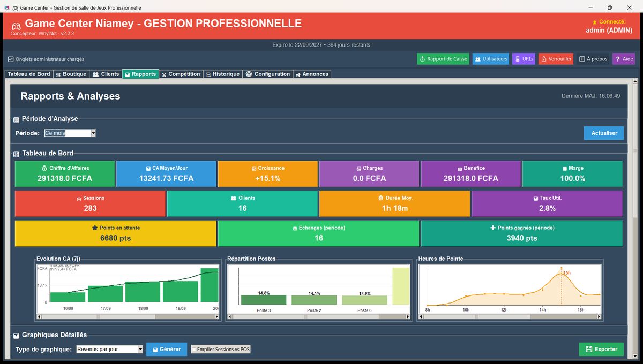Click the 15h peak marker on chart
Viewport: 643px width, 364px height.
click(562, 269)
